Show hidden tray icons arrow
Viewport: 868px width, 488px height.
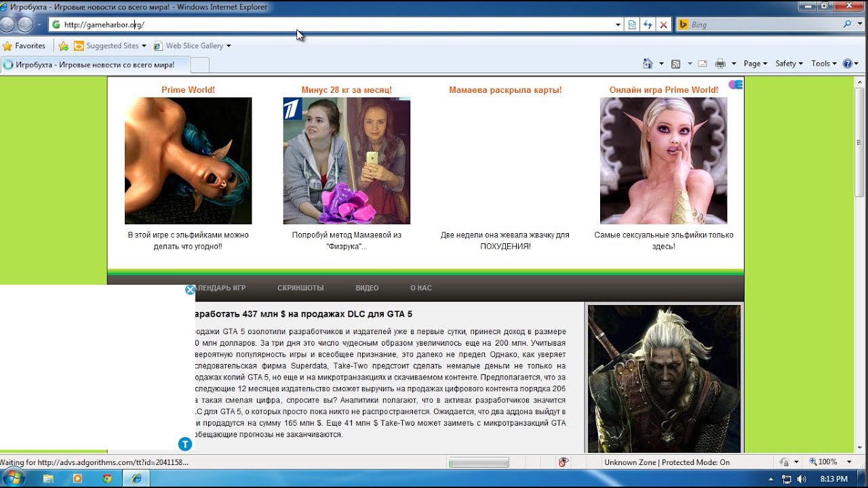pos(771,479)
